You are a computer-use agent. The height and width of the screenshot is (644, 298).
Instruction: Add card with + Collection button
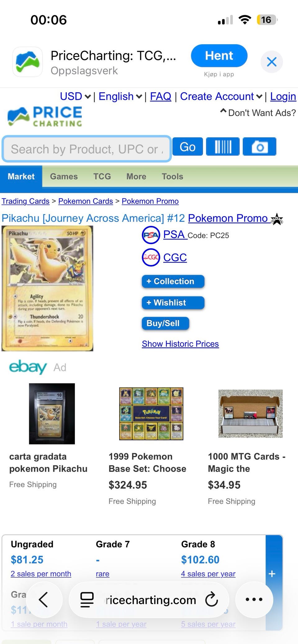pyautogui.click(x=173, y=281)
